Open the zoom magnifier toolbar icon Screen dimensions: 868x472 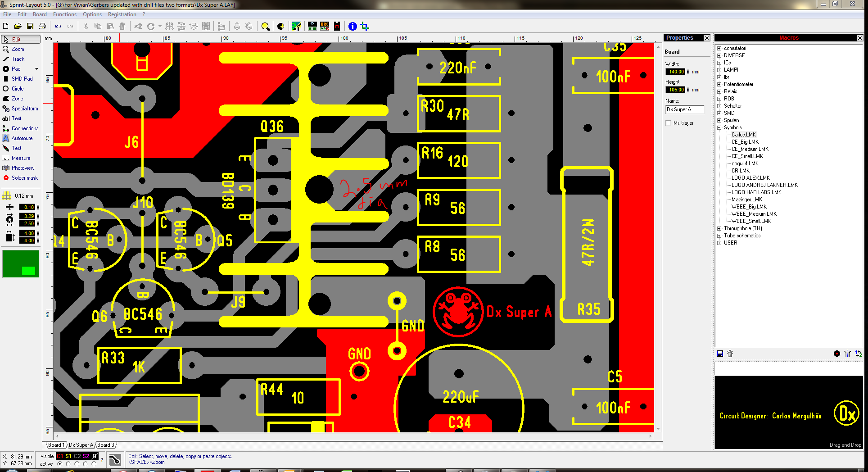pyautogui.click(x=266, y=26)
